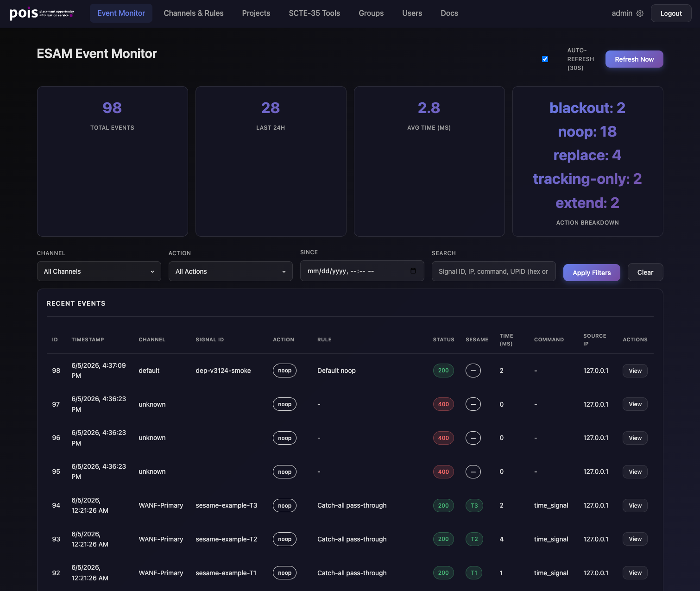Click Refresh Now button
The image size is (700, 591).
pos(634,59)
